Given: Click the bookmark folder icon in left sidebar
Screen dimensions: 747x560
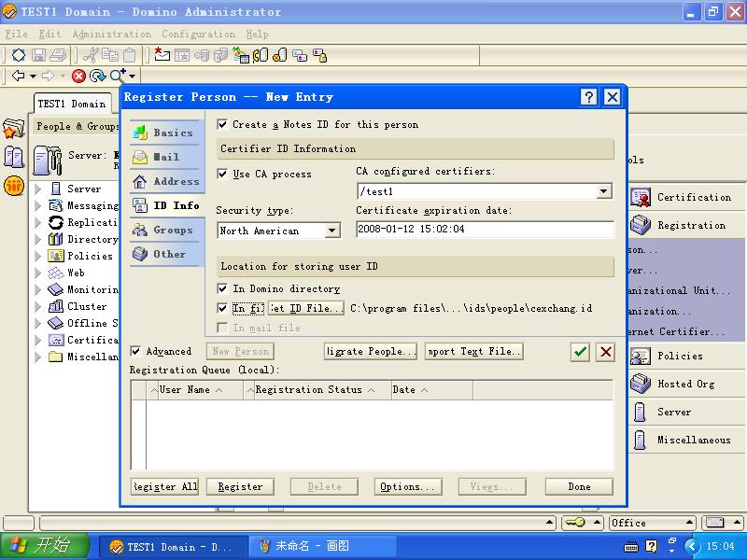Looking at the screenshot, I should tap(13, 128).
